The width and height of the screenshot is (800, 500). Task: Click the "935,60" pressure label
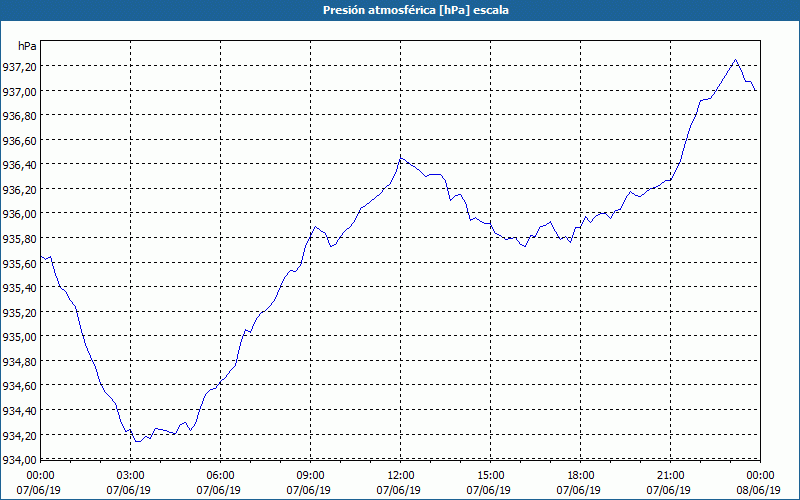19,263
